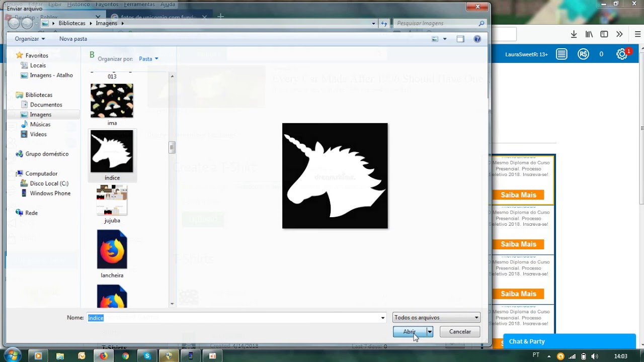
Task: Go forward in the file dialog
Action: pos(27,23)
